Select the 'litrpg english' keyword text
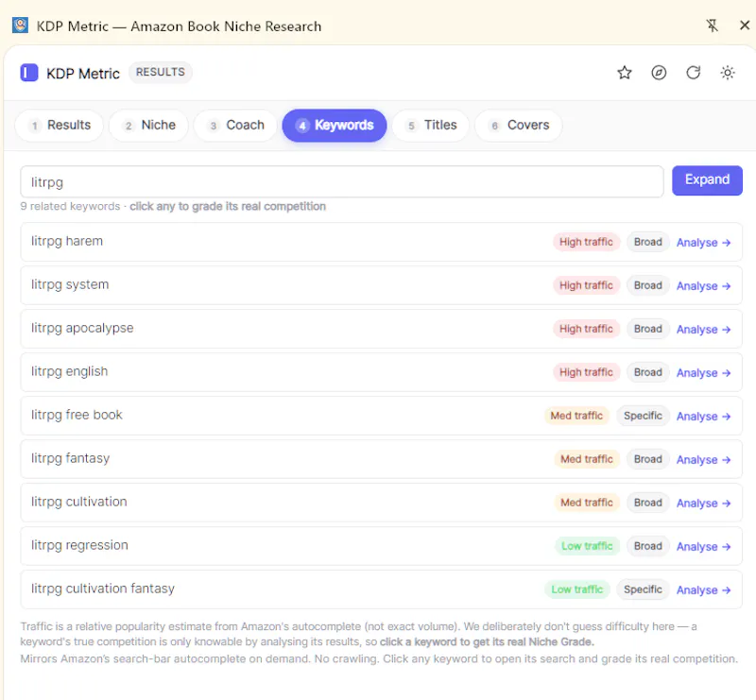 pyautogui.click(x=69, y=371)
